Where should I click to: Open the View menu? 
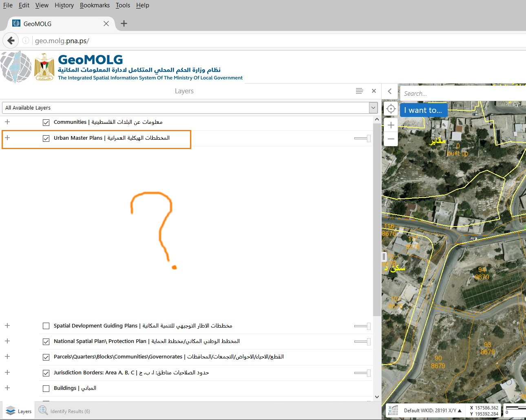pos(42,5)
